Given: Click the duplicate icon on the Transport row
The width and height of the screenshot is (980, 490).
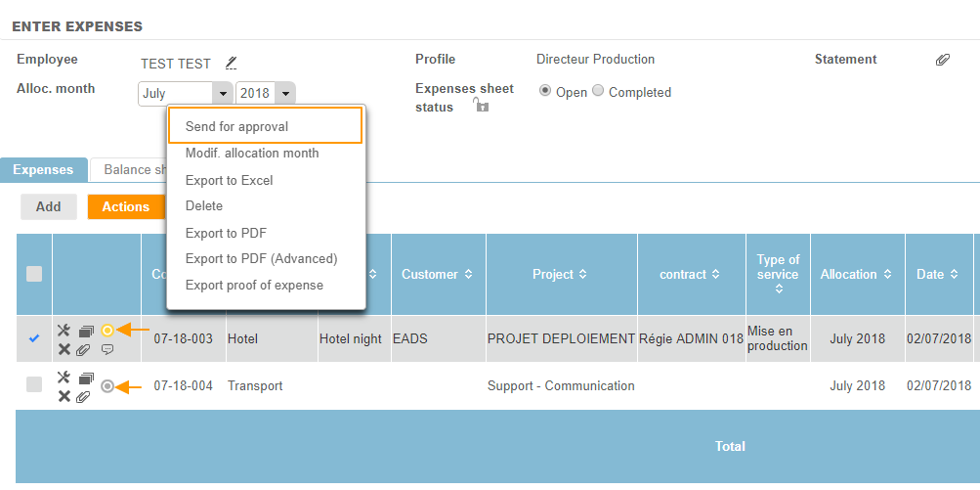Looking at the screenshot, I should (x=86, y=379).
